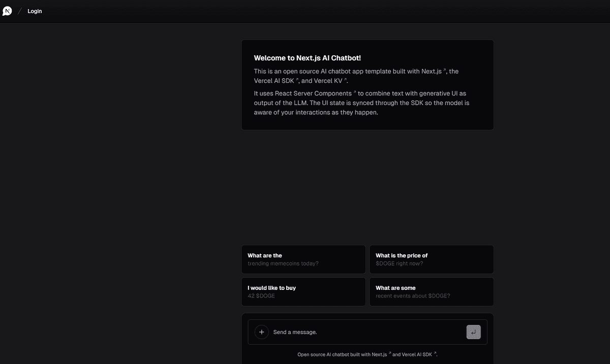Click external arrow icon after React Server Components
This screenshot has height=364, width=610.
[354, 93]
